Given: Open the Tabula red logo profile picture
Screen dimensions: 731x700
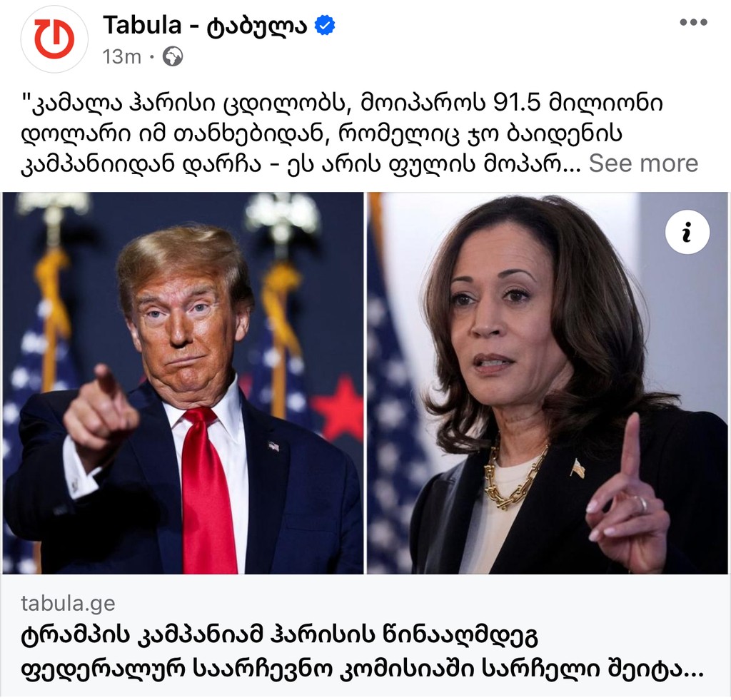Looking at the screenshot, I should (54, 39).
